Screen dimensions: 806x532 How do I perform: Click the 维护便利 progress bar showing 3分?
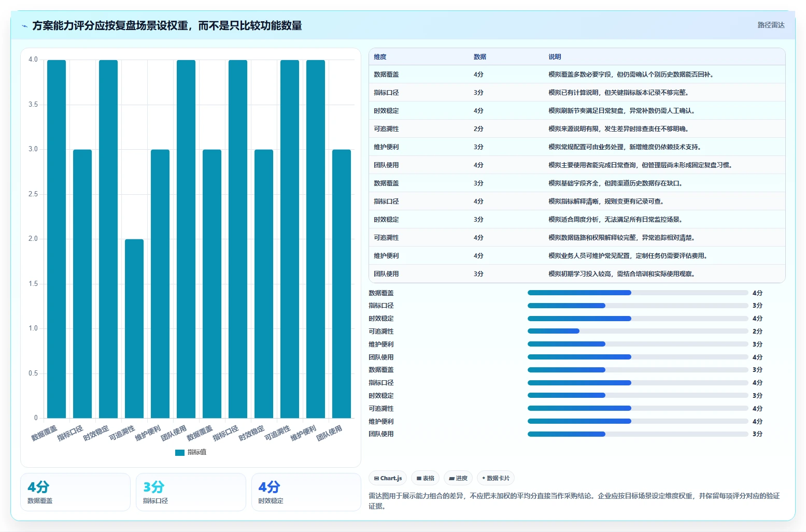point(638,344)
